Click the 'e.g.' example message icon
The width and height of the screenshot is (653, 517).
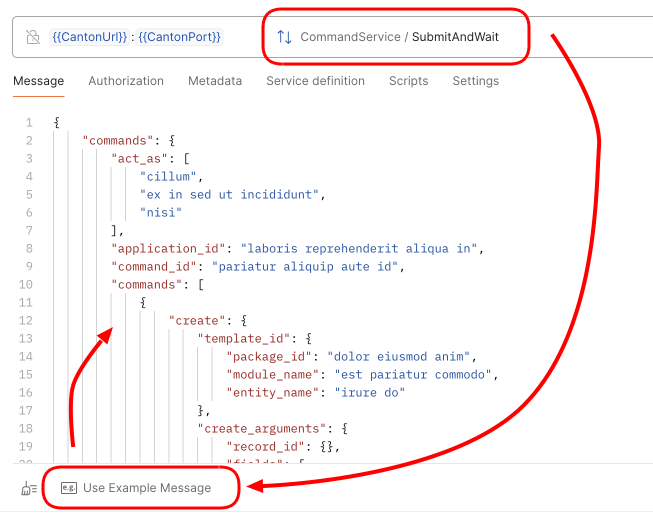pyautogui.click(x=69, y=488)
